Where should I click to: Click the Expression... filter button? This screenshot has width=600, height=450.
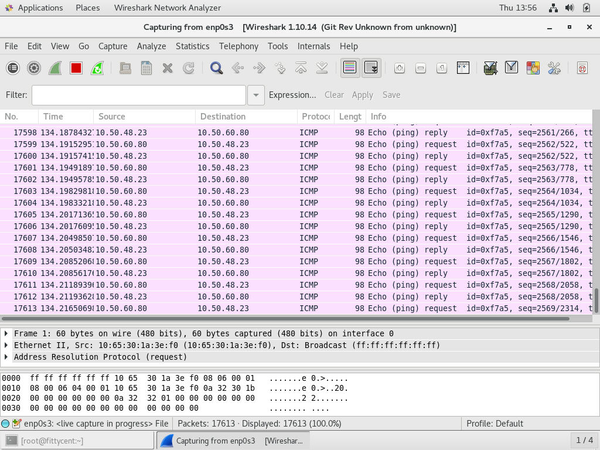(x=292, y=95)
